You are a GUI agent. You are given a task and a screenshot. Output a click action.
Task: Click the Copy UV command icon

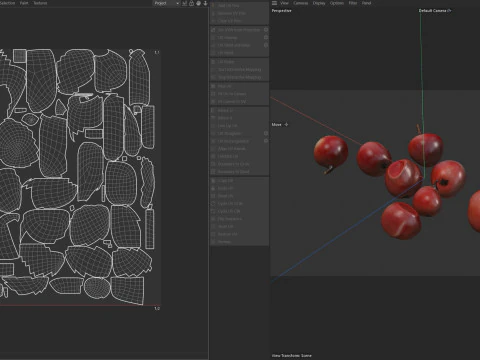[213, 181]
